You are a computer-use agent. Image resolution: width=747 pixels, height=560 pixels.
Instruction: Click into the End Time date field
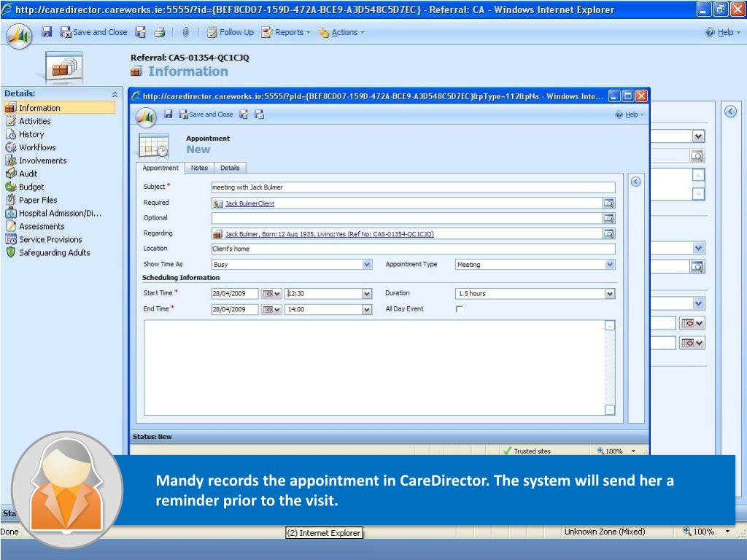235,309
